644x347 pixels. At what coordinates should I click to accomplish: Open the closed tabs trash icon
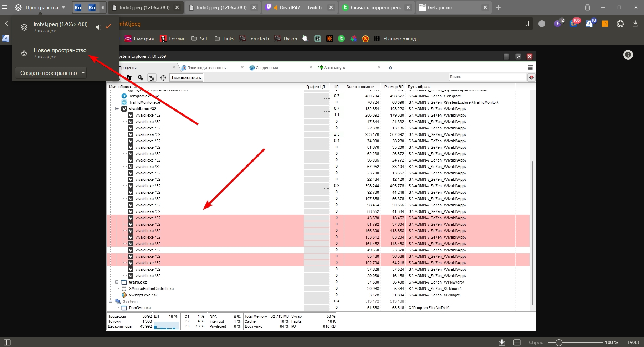coord(587,7)
